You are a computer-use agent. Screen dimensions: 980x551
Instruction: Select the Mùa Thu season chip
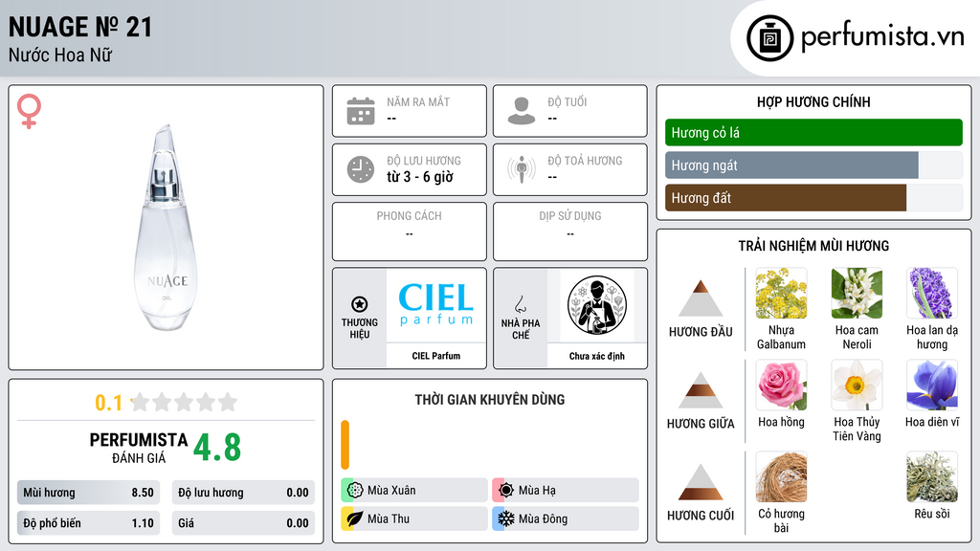413,518
